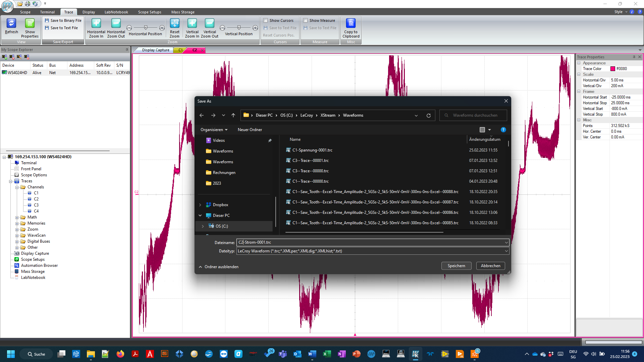Viewport: 644px width, 362px height.
Task: Click Copy to Clipboard icon
Action: click(x=351, y=23)
